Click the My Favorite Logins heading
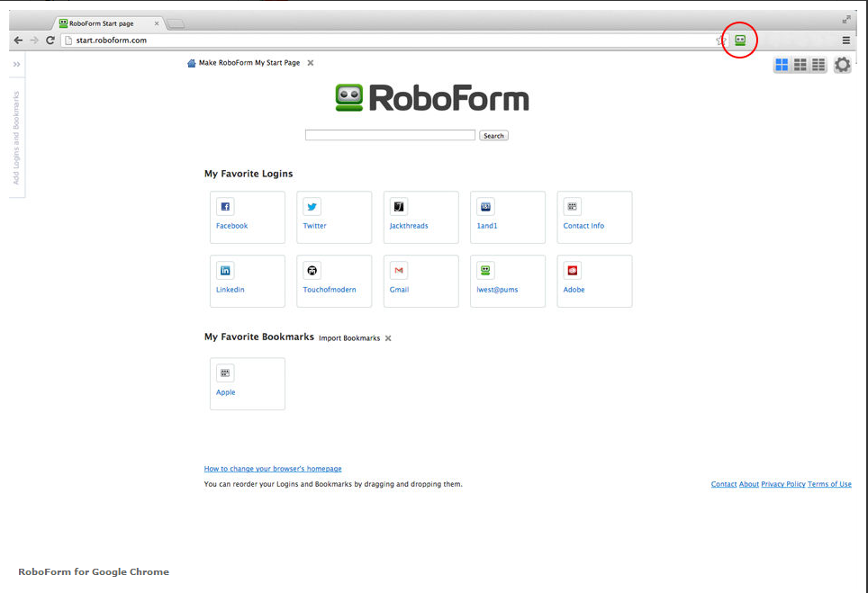Viewport: 868px width, 593px height. click(249, 174)
